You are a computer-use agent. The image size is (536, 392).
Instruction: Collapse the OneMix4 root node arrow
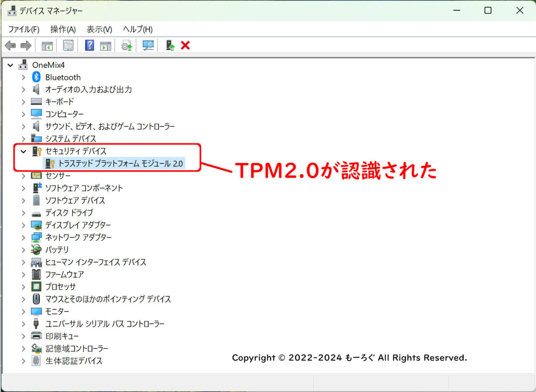(10, 65)
